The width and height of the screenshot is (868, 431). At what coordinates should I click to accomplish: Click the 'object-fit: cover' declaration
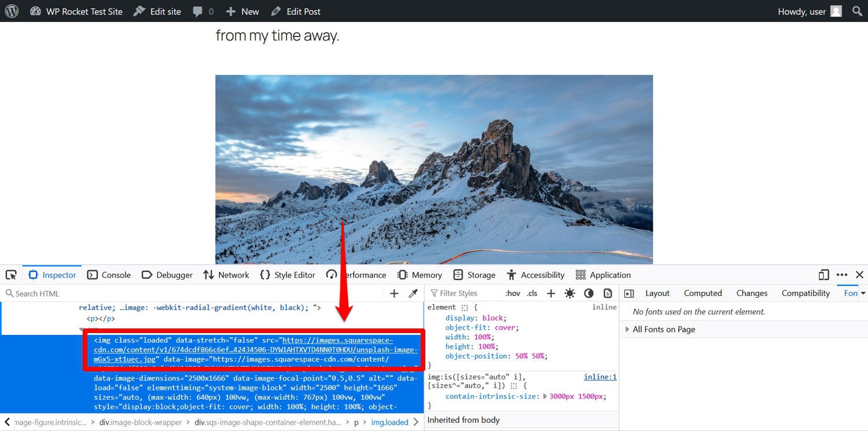(x=483, y=327)
